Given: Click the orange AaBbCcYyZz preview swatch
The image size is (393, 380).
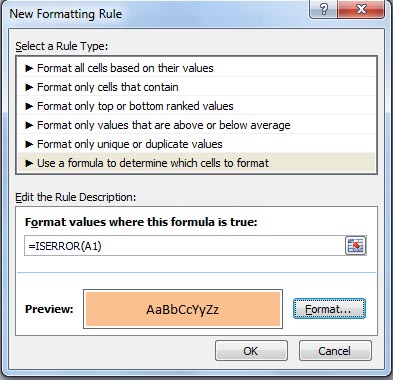Looking at the screenshot, I should click(x=183, y=309).
